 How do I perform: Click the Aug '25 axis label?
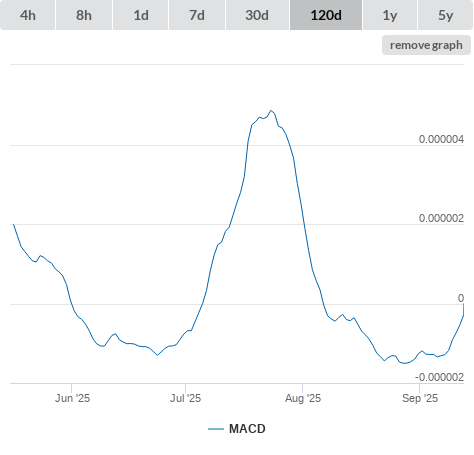[303, 398]
